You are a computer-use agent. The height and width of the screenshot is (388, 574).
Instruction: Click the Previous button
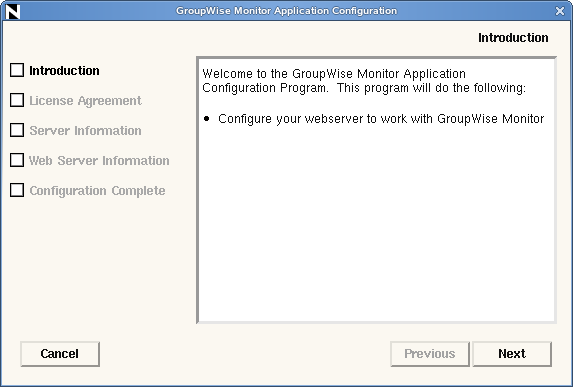(x=430, y=354)
